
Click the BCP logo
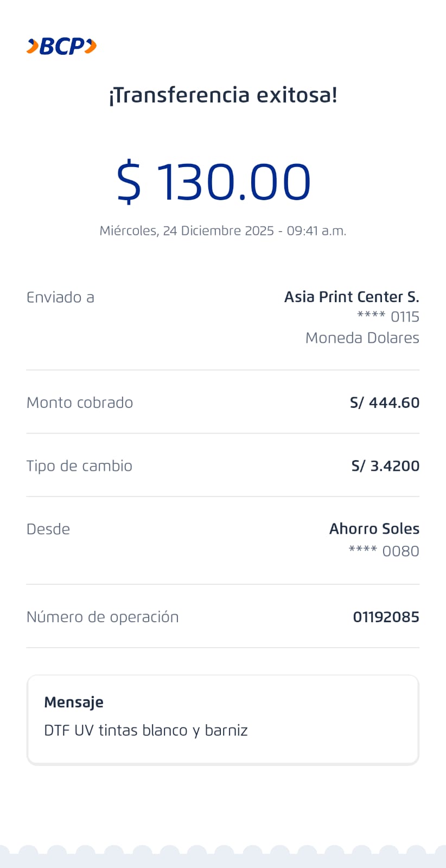coord(61,47)
